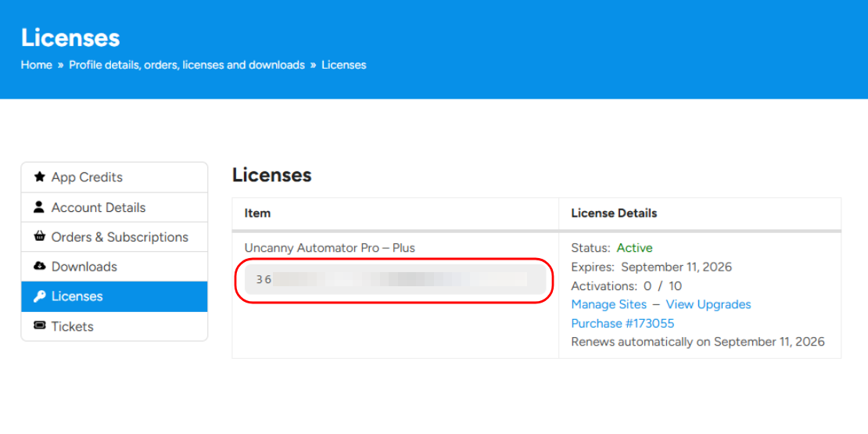Click the Home breadcrumb link

pos(36,65)
